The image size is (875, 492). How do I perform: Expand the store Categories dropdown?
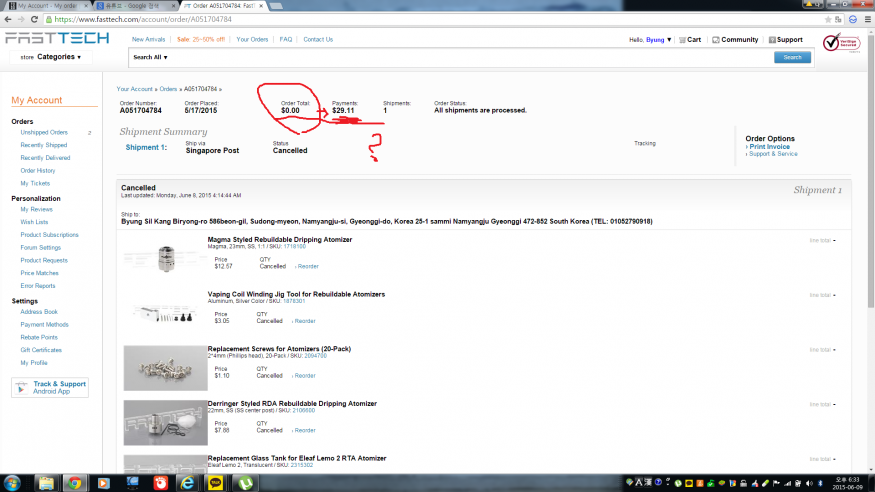(x=51, y=57)
